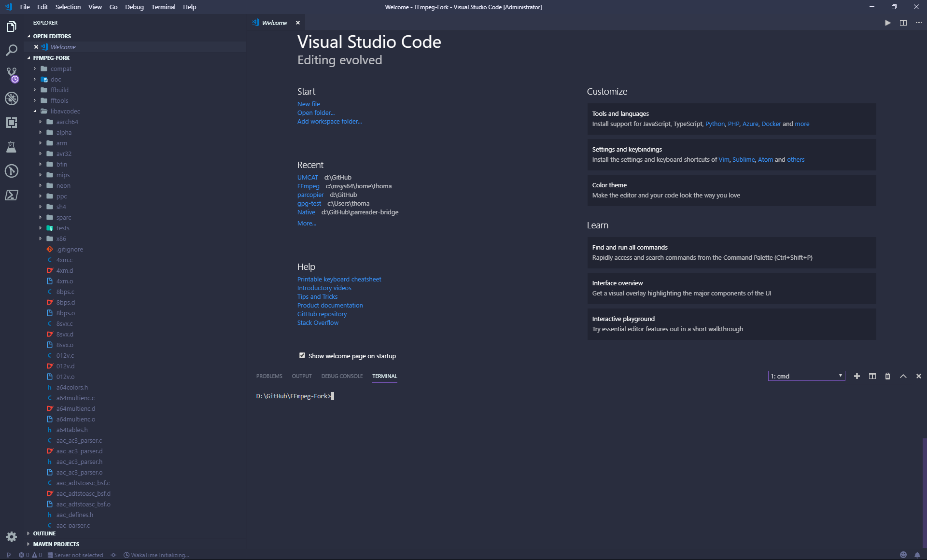
Task: Toggle the maximize panel chevron
Action: (x=903, y=376)
